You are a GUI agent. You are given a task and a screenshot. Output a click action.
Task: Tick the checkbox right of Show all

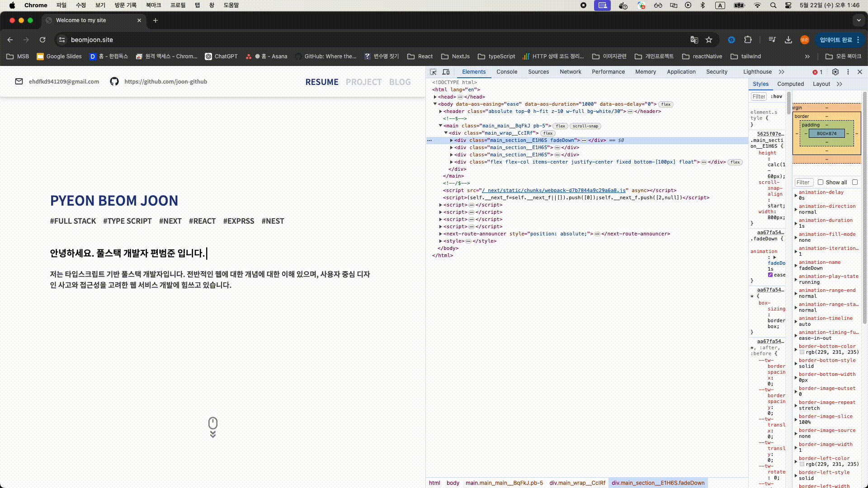(855, 183)
